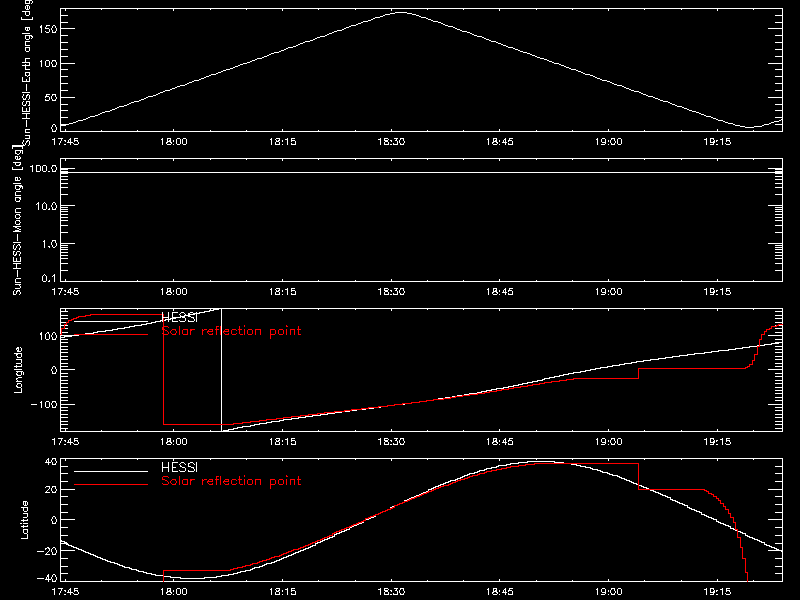Image resolution: width=800 pixels, height=600 pixels.
Task: Click the HESSI legend text in latitude plot
Action: pos(179,467)
